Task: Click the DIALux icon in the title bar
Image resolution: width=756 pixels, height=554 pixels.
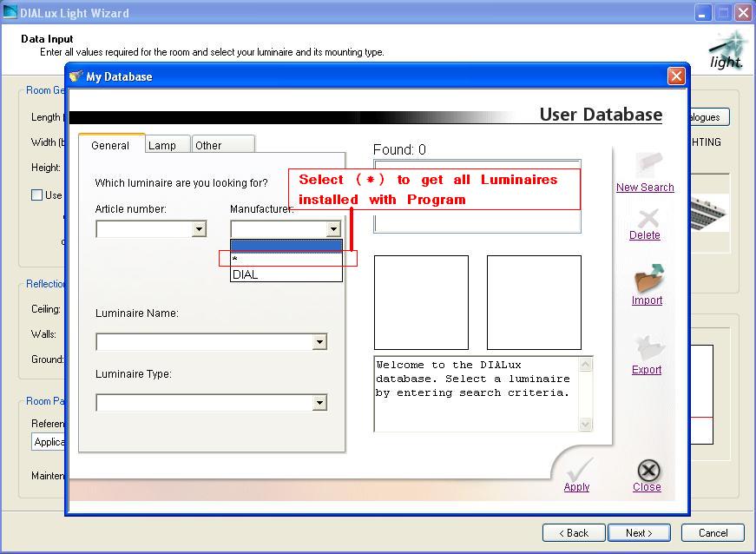Action: pyautogui.click(x=10, y=11)
